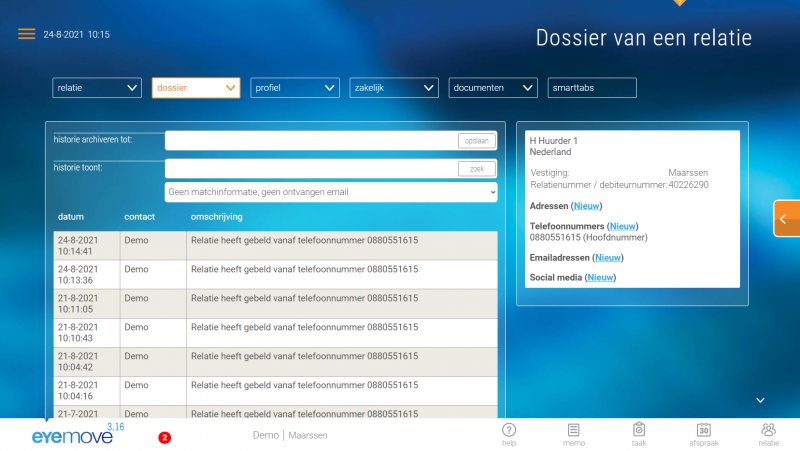This screenshot has height=451, width=800.
Task: Sort by contact column header
Action: tap(139, 217)
